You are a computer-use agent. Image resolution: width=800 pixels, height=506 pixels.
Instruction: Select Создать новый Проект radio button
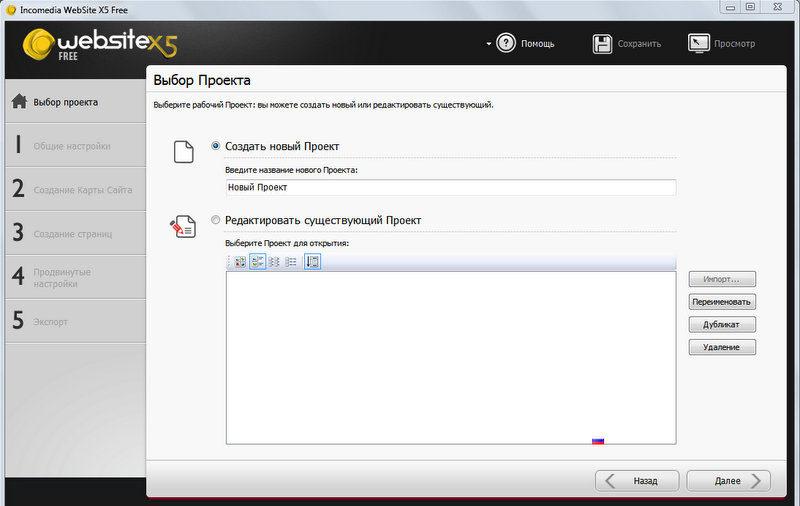pos(216,146)
